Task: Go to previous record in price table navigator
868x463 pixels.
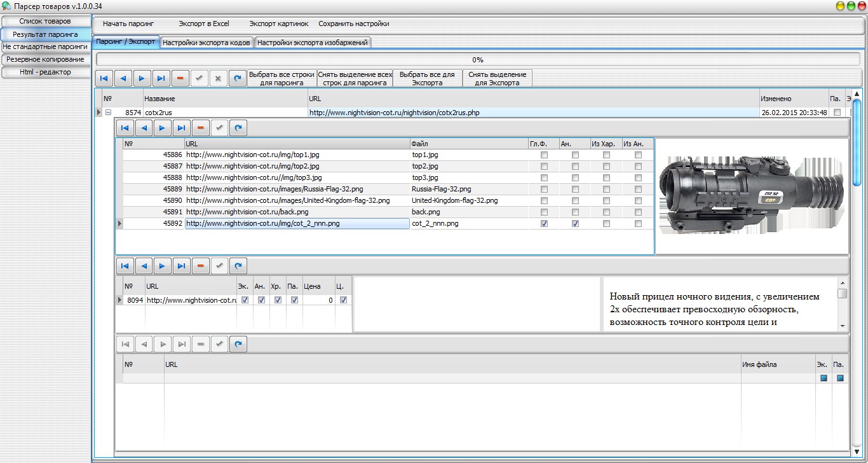Action: pyautogui.click(x=144, y=266)
